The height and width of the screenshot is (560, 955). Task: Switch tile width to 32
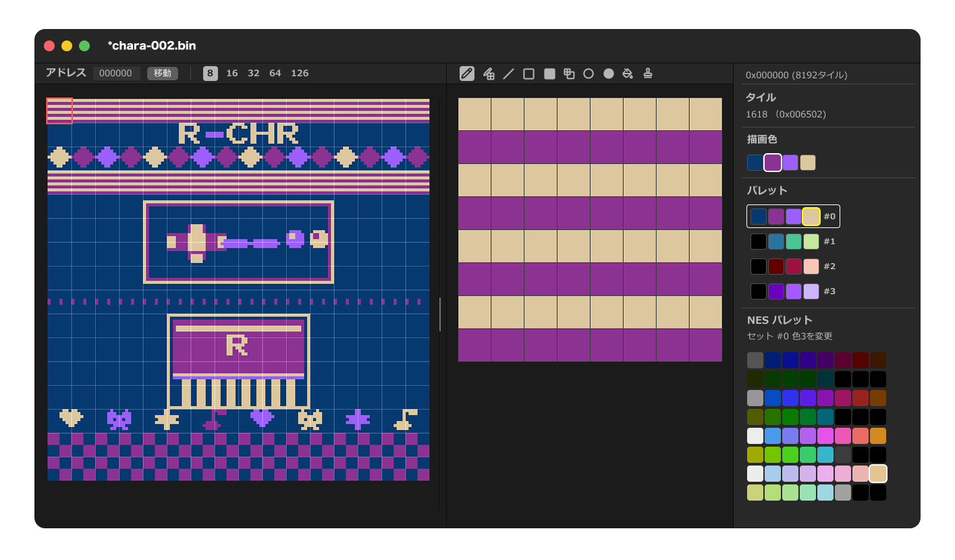(x=254, y=74)
